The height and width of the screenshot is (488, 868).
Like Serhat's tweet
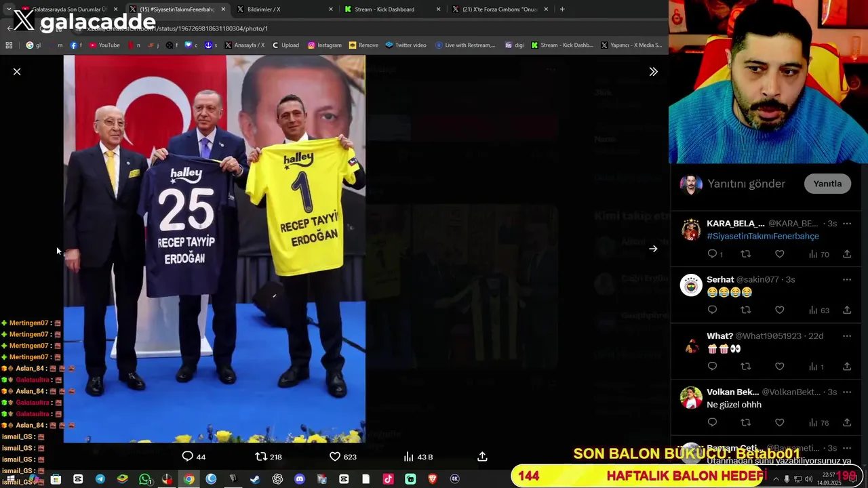tap(780, 310)
